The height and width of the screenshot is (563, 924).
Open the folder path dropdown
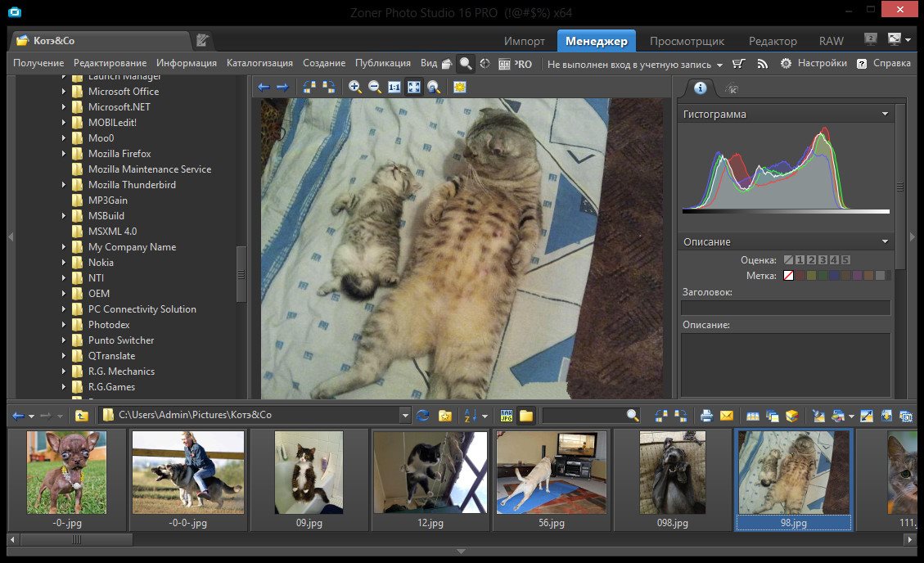405,416
